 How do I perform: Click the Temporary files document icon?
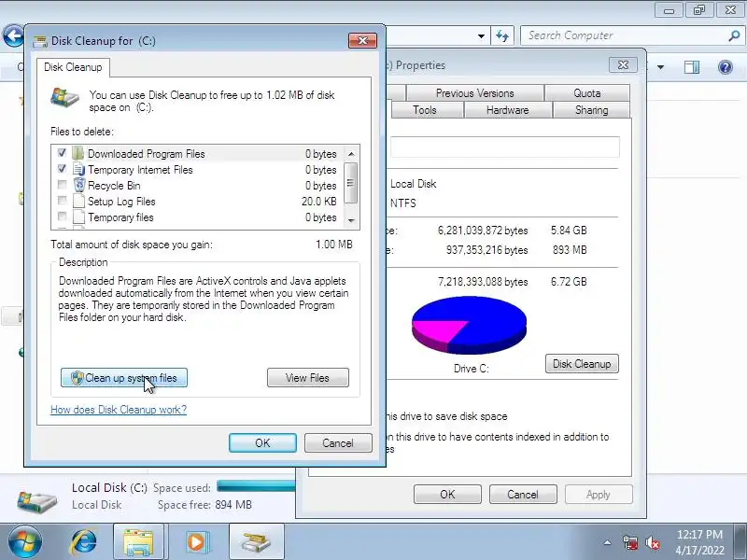[x=78, y=217]
